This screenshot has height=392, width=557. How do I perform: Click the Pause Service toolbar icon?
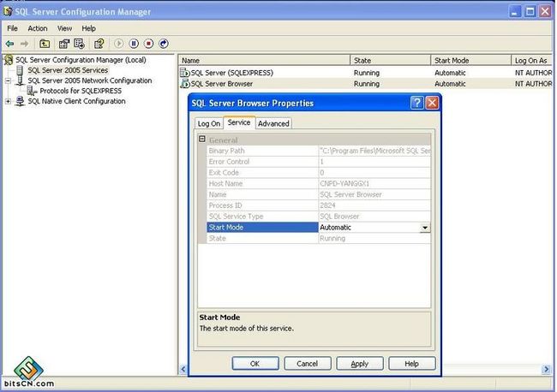[x=134, y=44]
